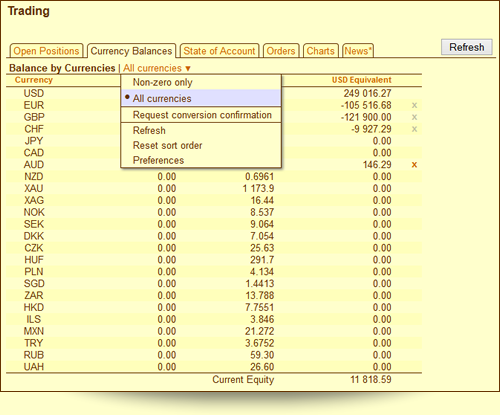Toggle Request conversion confirmation
The height and width of the screenshot is (415, 500).
(201, 115)
